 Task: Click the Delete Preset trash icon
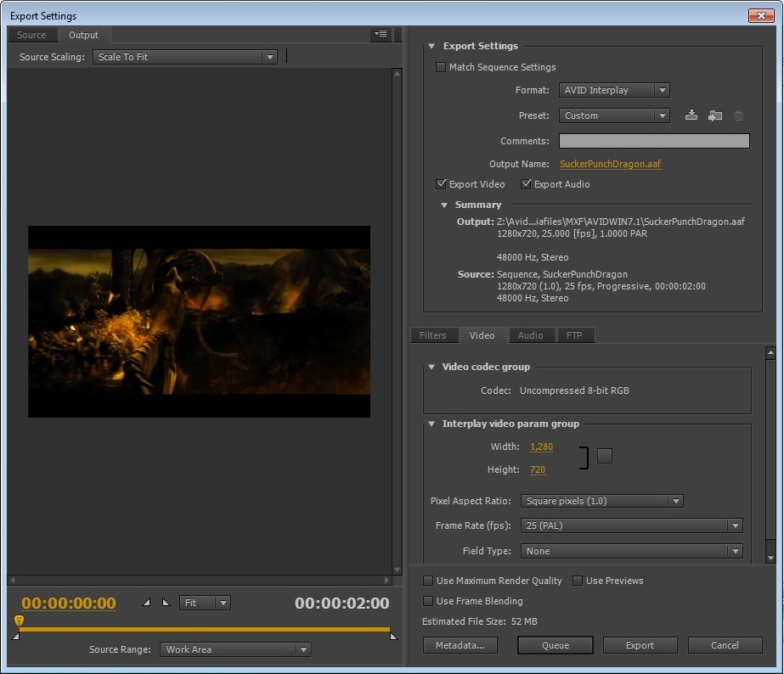pyautogui.click(x=738, y=116)
